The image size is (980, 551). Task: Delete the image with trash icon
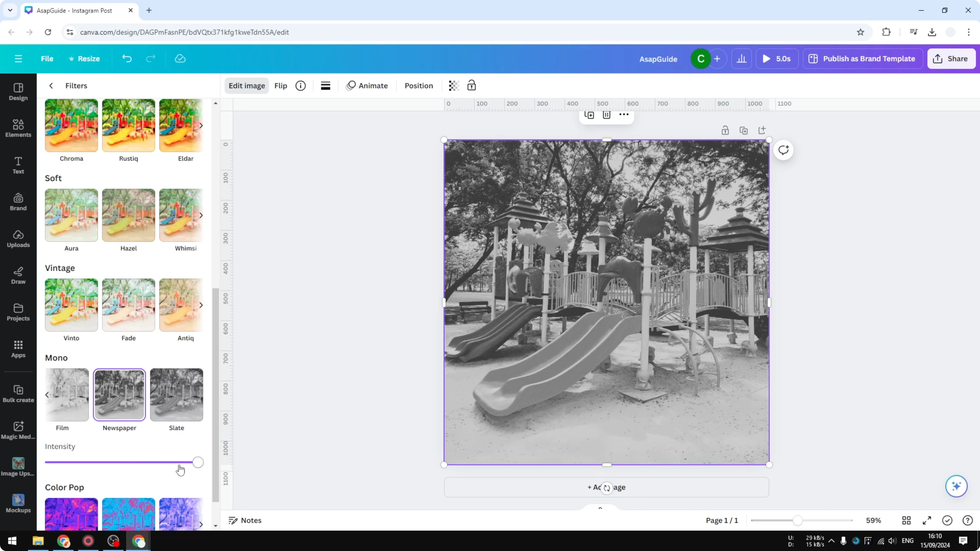tap(606, 115)
